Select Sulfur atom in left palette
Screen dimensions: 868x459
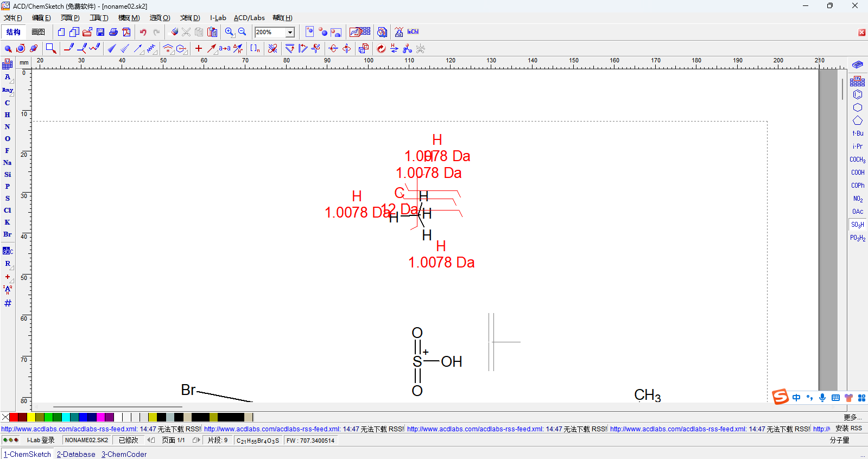pyautogui.click(x=8, y=198)
